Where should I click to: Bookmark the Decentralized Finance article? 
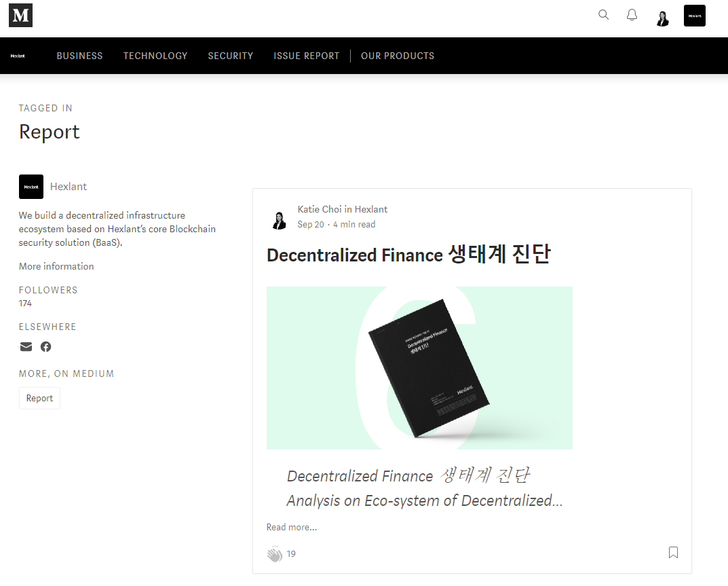click(x=673, y=552)
